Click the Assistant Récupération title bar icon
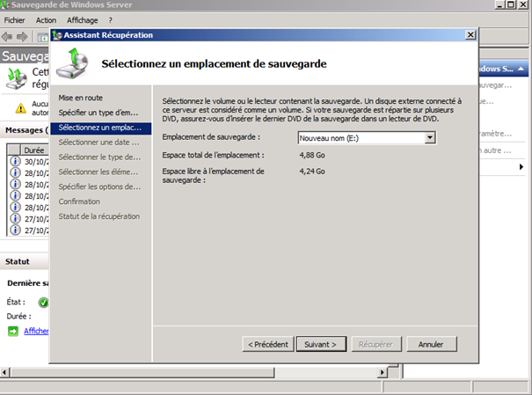Image resolution: width=532 pixels, height=395 pixels. click(57, 35)
